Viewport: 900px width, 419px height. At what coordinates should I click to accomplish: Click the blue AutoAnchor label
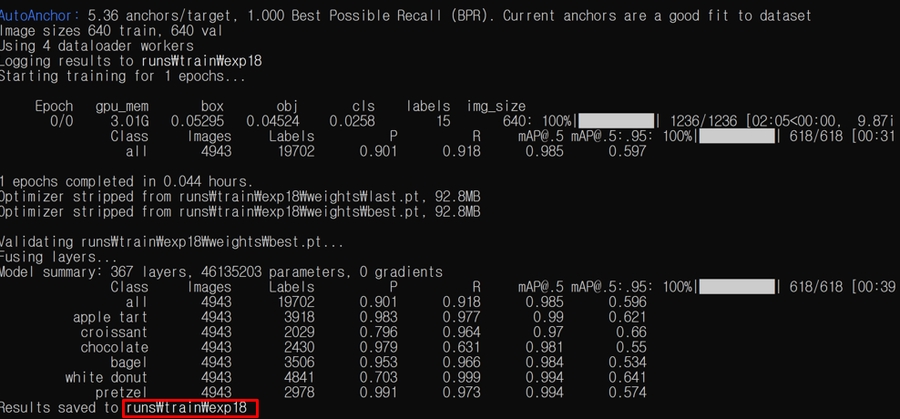(x=40, y=17)
